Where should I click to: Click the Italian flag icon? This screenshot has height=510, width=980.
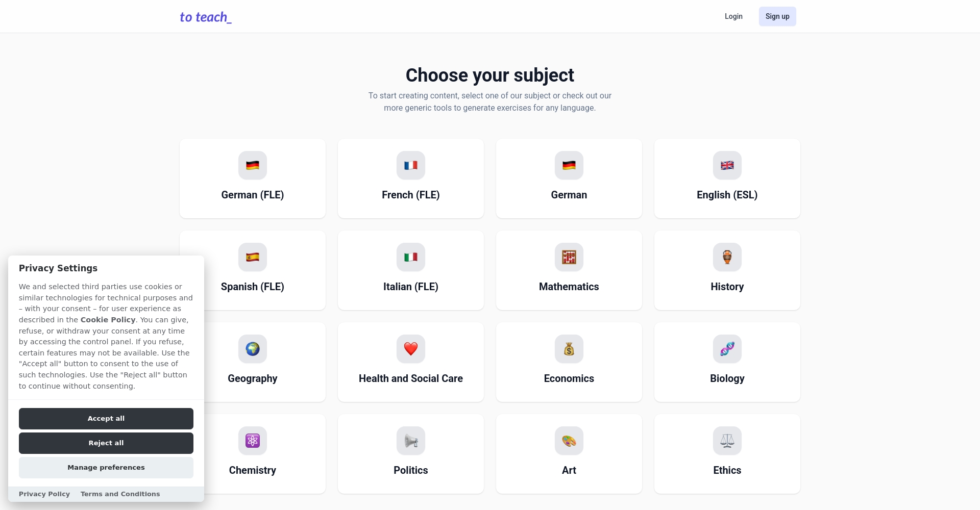pos(410,257)
